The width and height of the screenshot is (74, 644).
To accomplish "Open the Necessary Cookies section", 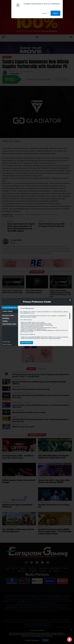I will coord(8,315).
